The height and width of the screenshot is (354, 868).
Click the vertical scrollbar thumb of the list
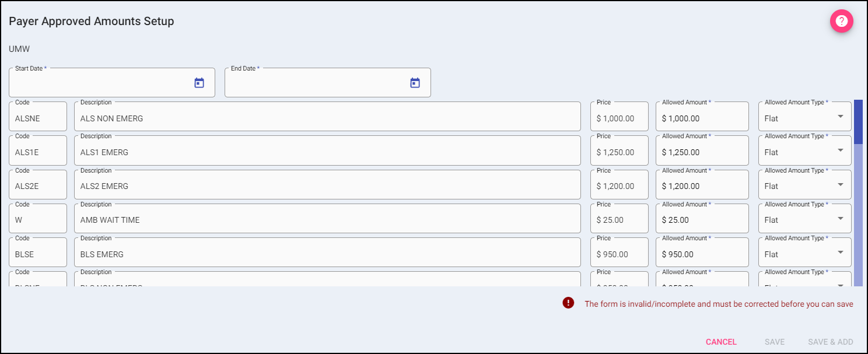pyautogui.click(x=858, y=121)
